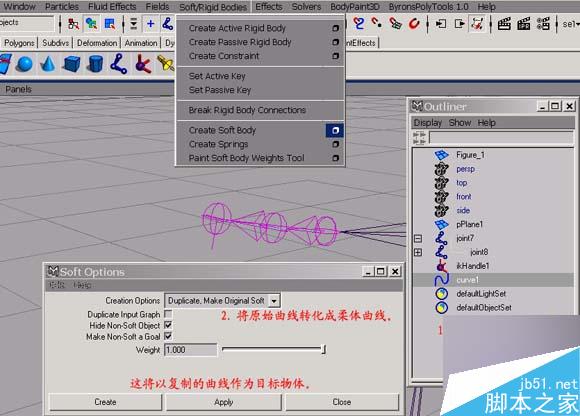Choose Break Rigid Body Connections
This screenshot has width=580, height=416.
coord(247,110)
